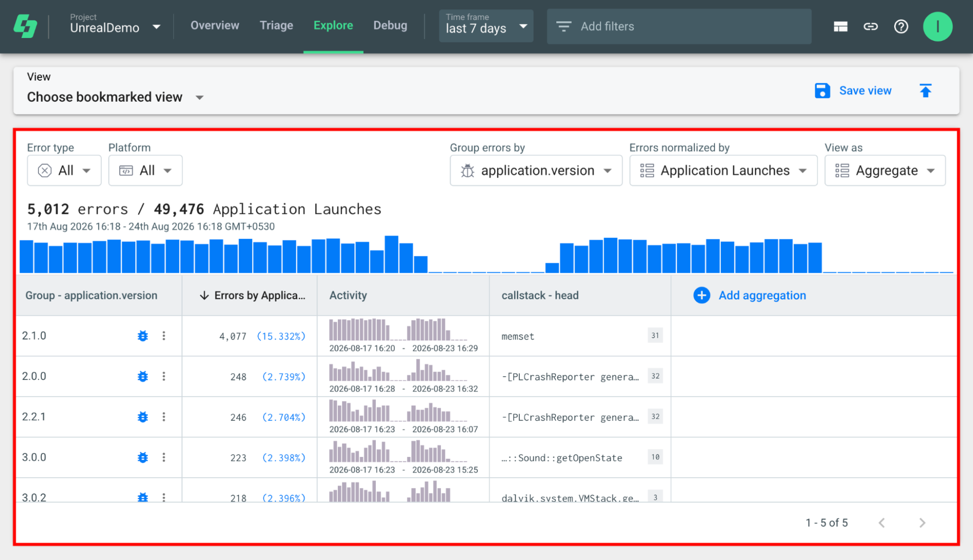
Task: Click the 4,077 error count value
Action: click(233, 336)
